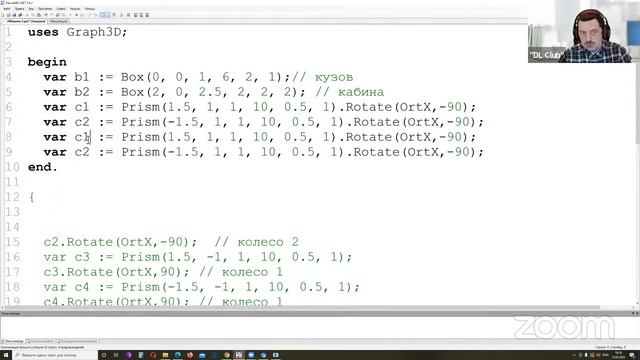The height and width of the screenshot is (360, 640).
Task: Click the blue Undo arrow icon
Action: coord(46,15)
